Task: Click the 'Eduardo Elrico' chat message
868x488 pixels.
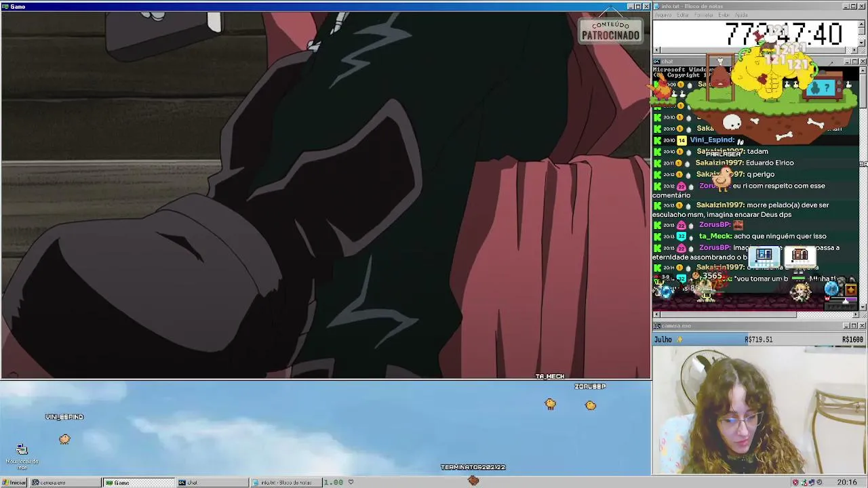Action: tap(769, 163)
